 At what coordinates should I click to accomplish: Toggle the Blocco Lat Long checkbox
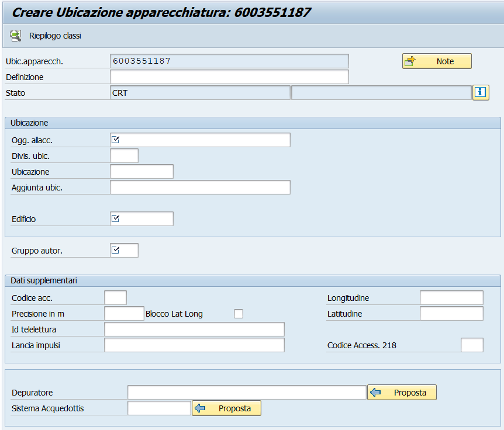coord(239,314)
